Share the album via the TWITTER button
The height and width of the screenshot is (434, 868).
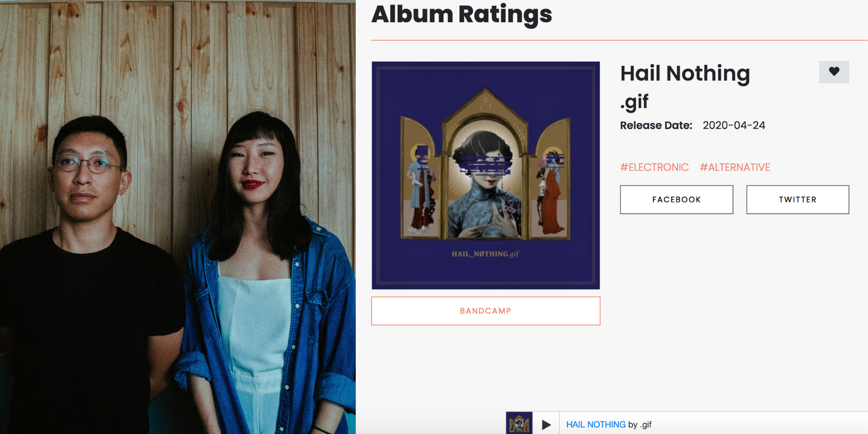tap(797, 199)
